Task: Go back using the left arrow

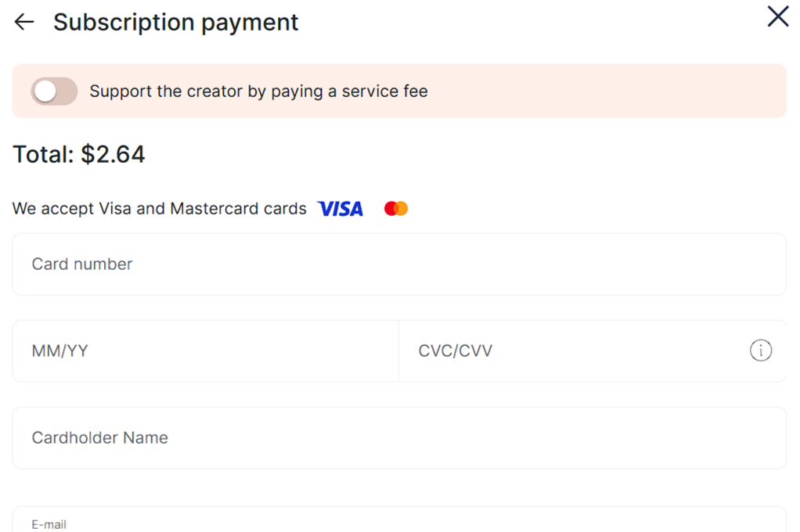Action: (x=24, y=22)
